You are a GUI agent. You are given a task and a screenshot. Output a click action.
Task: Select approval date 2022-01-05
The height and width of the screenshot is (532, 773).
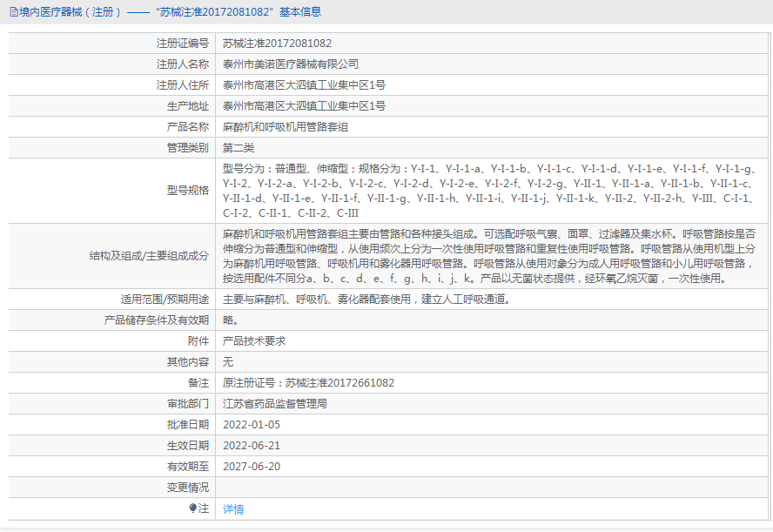pos(252,425)
